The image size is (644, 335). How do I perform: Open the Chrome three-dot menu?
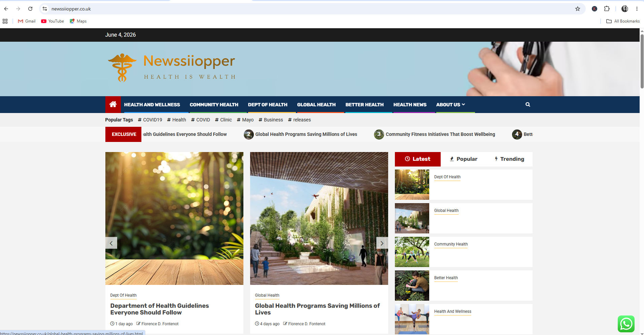637,9
